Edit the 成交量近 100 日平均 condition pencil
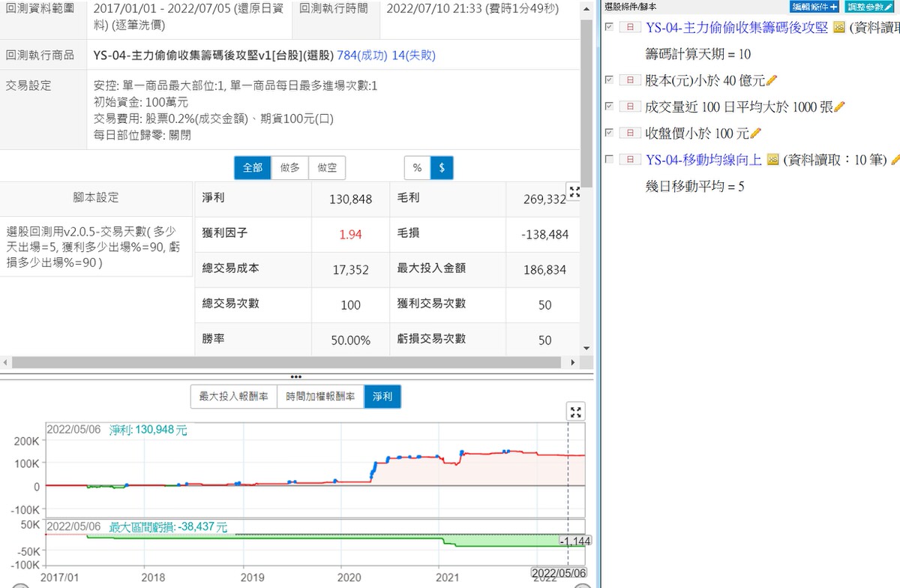The width and height of the screenshot is (900, 588). click(x=839, y=106)
